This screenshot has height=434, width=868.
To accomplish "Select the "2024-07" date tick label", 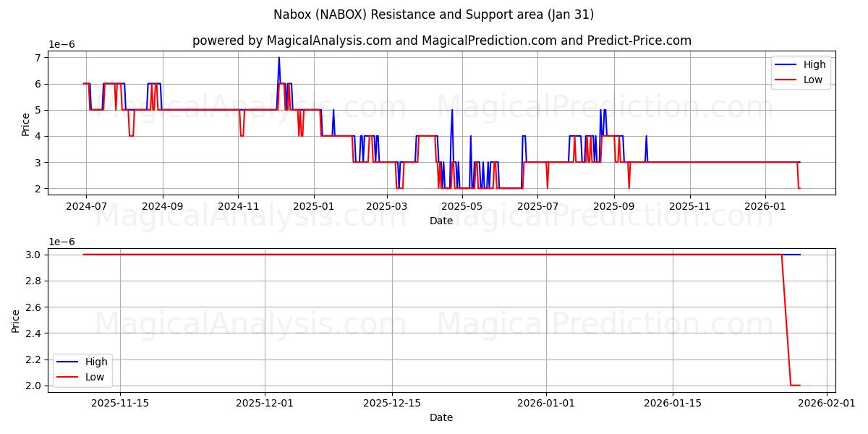I will 86,206.
